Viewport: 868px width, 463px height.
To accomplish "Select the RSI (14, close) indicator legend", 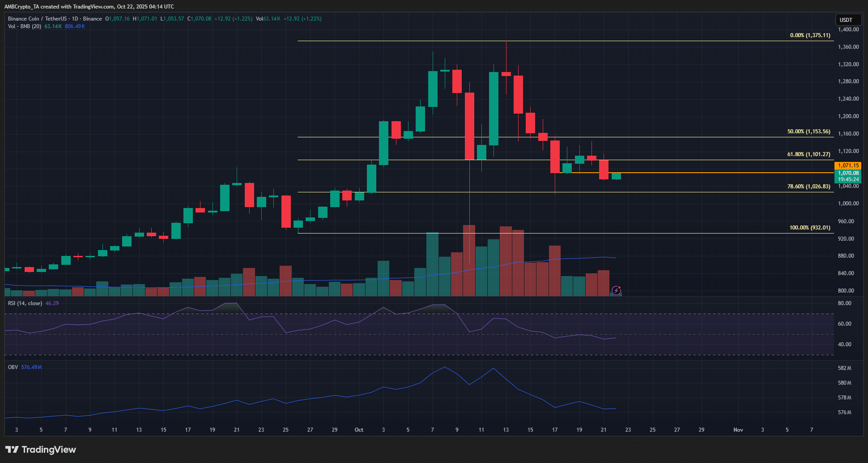I will 25,303.
